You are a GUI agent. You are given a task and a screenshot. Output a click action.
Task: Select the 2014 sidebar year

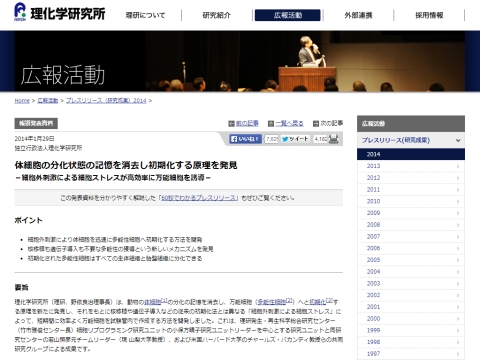point(411,154)
